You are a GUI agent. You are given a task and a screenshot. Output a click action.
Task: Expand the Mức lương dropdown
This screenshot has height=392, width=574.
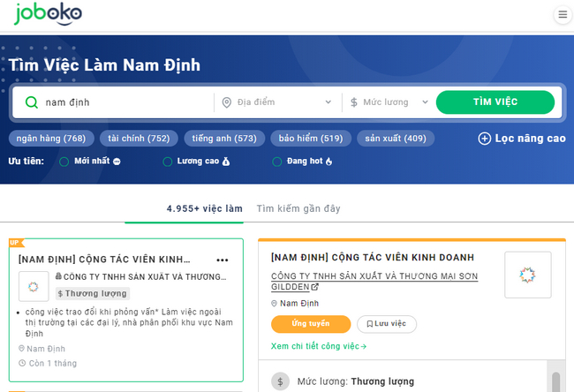tap(389, 102)
